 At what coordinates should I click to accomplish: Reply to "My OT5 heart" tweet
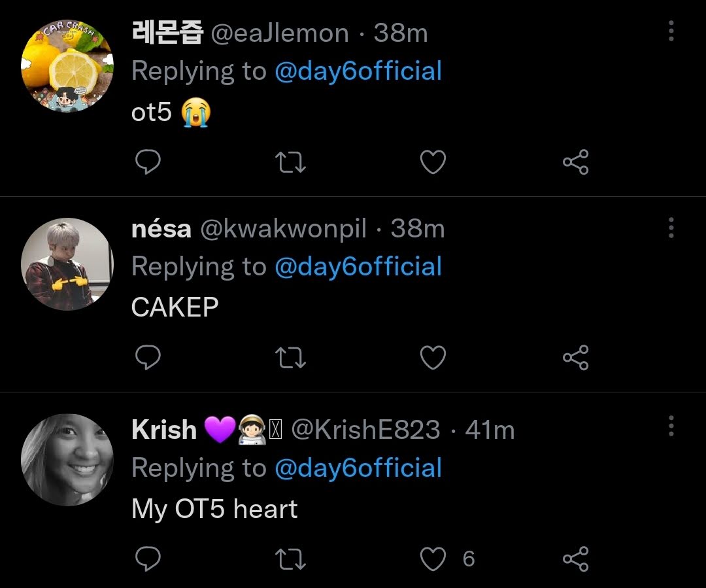[148, 559]
